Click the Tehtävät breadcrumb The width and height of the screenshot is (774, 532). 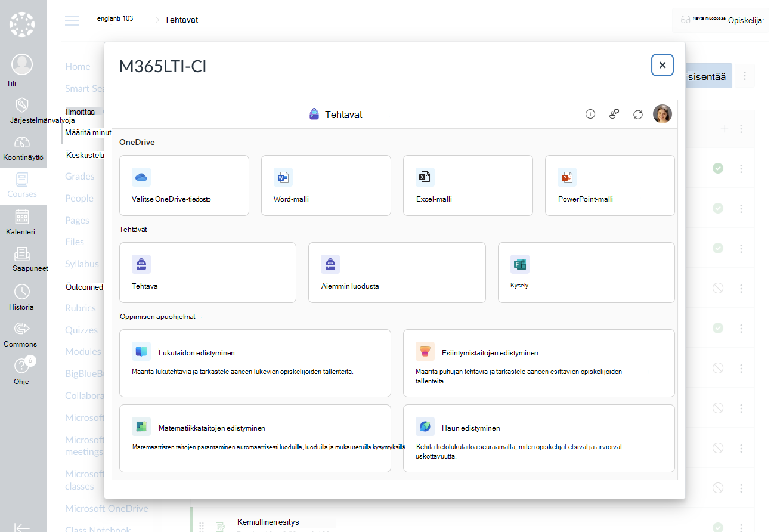(181, 20)
